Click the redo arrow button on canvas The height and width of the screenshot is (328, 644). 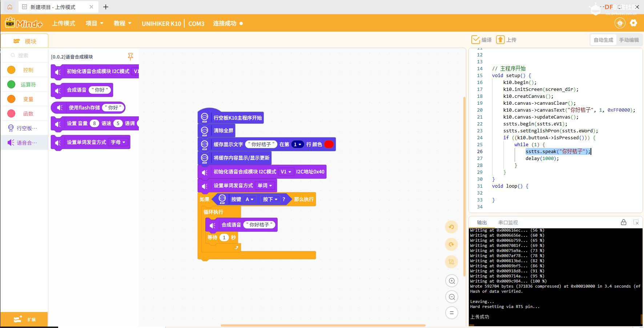pos(451,244)
